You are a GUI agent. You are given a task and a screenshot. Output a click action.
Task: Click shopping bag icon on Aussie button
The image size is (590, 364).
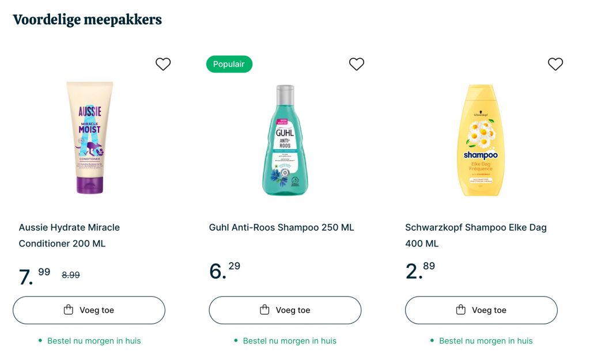(x=69, y=310)
